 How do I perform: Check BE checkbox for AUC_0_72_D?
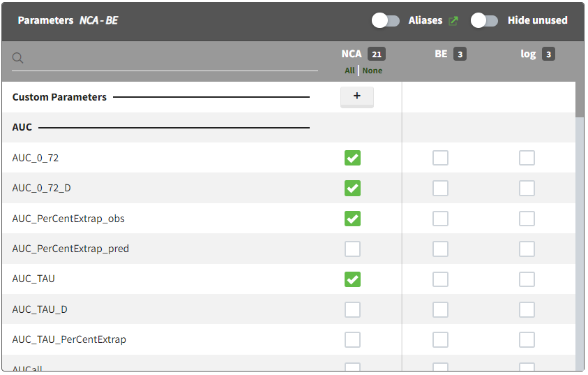[x=440, y=189]
